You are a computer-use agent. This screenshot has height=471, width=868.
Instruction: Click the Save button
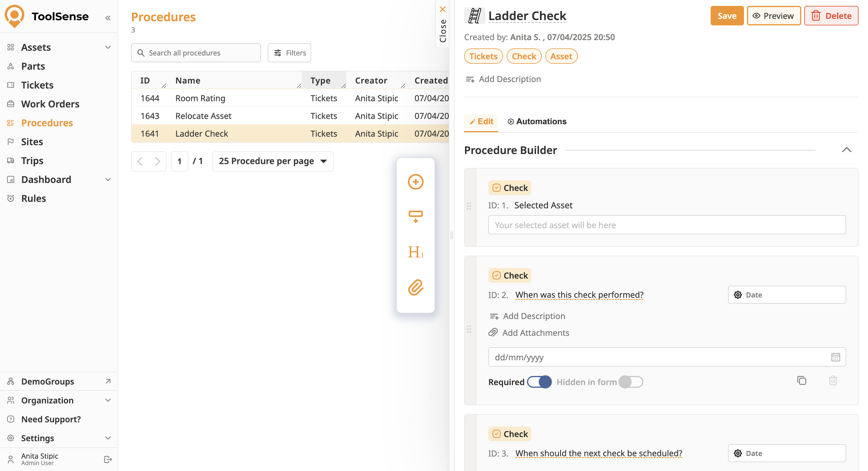tap(727, 16)
